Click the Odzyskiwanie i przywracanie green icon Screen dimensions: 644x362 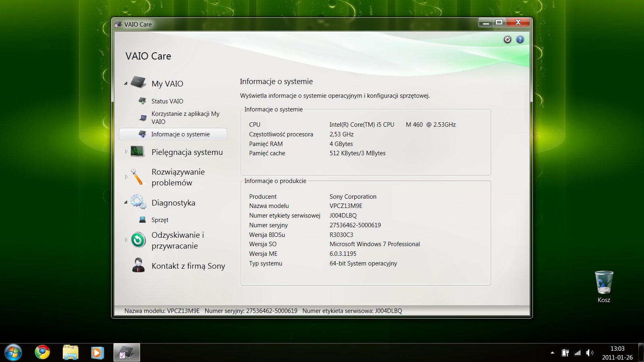(138, 240)
